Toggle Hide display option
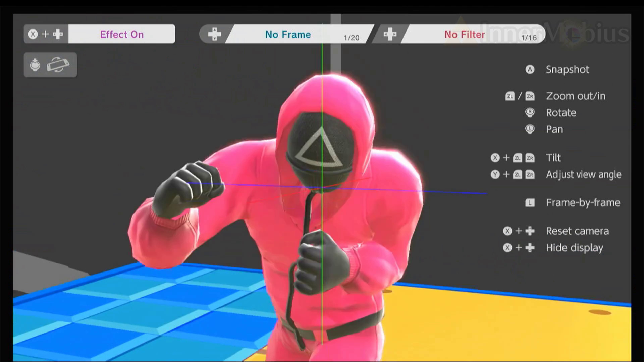The width and height of the screenshot is (644, 362). (x=574, y=248)
